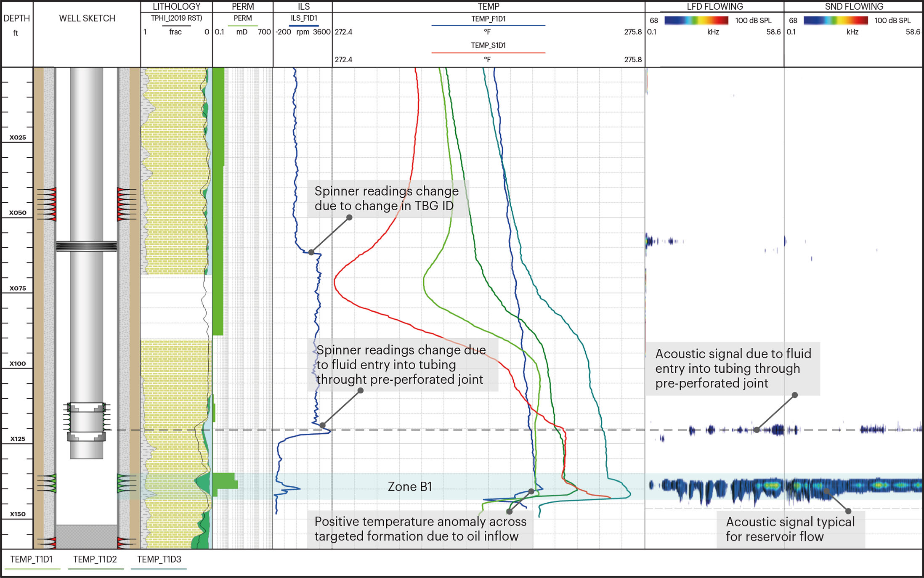The width and height of the screenshot is (924, 578).
Task: Click the Zone B1 label
Action: [x=409, y=487]
